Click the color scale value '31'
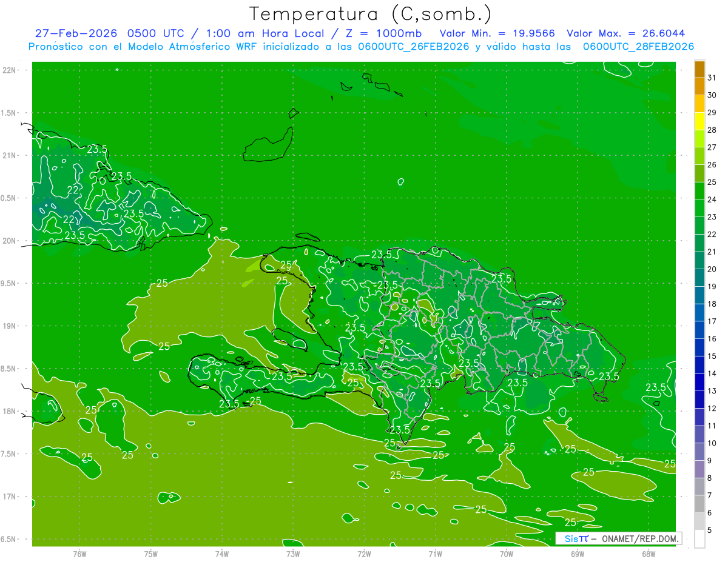Viewport: 728px width, 562px height. (712, 78)
